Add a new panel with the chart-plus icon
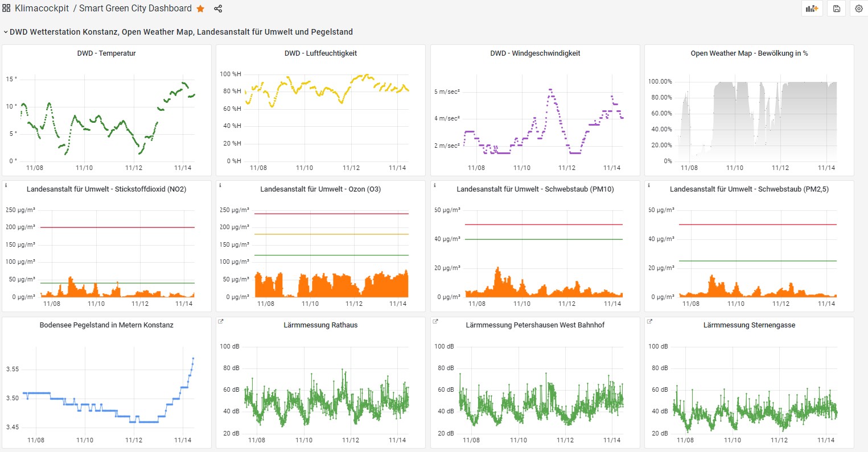Viewport: 868px width, 452px height. pyautogui.click(x=812, y=9)
